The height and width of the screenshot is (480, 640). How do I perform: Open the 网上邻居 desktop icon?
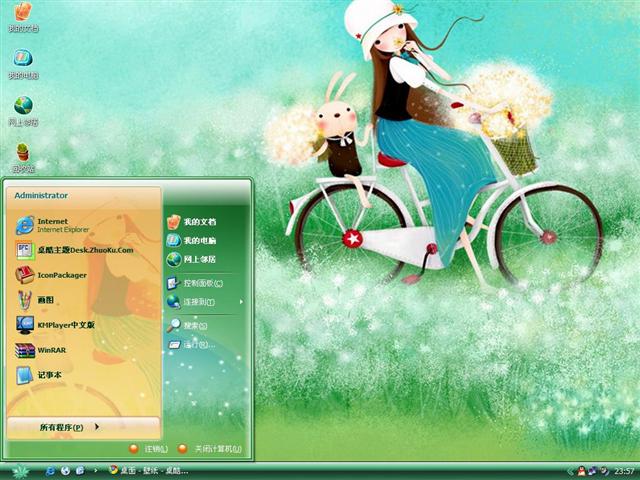23,111
